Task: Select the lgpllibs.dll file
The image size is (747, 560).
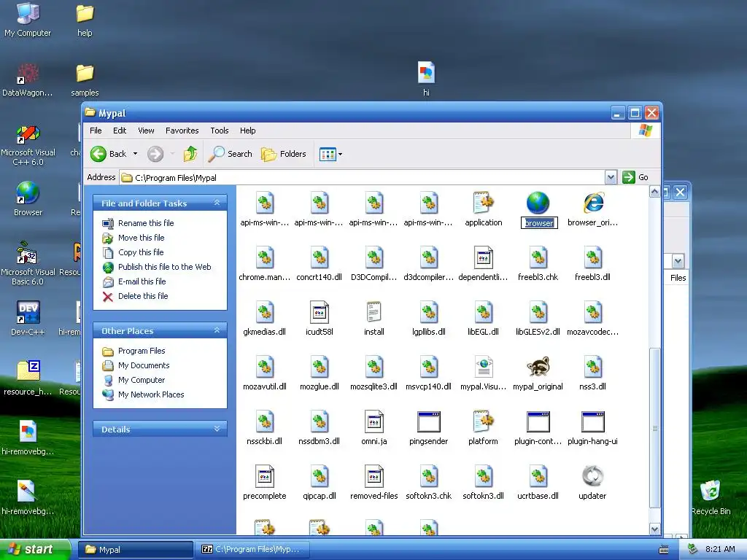Action: [x=428, y=312]
